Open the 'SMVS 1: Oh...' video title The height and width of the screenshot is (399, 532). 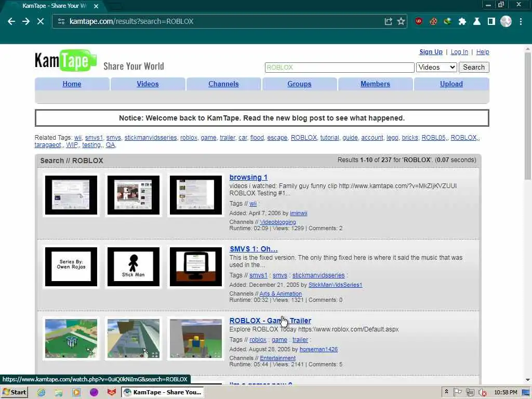tap(254, 249)
